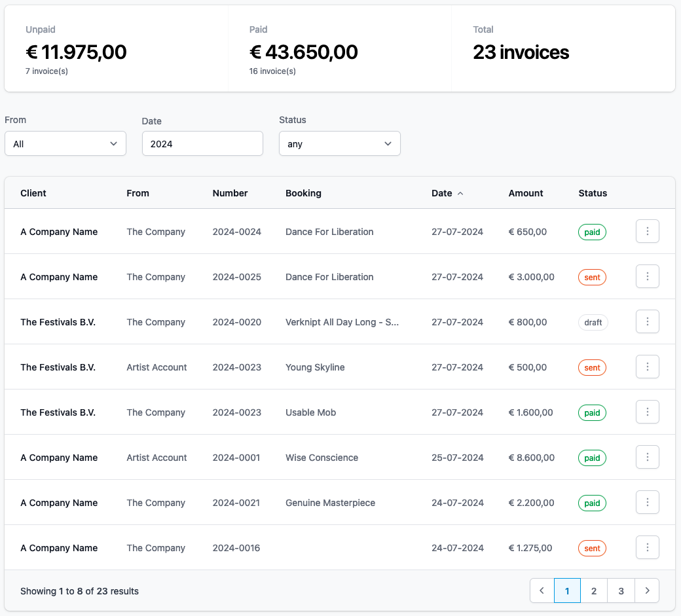681x616 pixels.
Task: Go to page 3 of results
Action: 621,590
